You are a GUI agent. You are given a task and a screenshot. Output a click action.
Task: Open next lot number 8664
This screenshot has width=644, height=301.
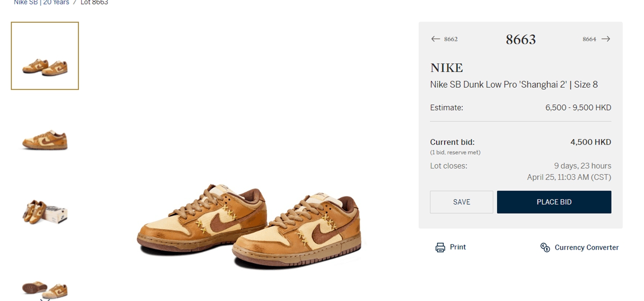pos(589,39)
